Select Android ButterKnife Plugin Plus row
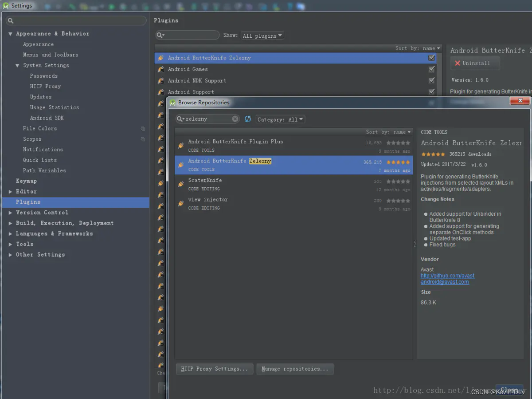Screen dimensions: 532x399 pos(293,146)
